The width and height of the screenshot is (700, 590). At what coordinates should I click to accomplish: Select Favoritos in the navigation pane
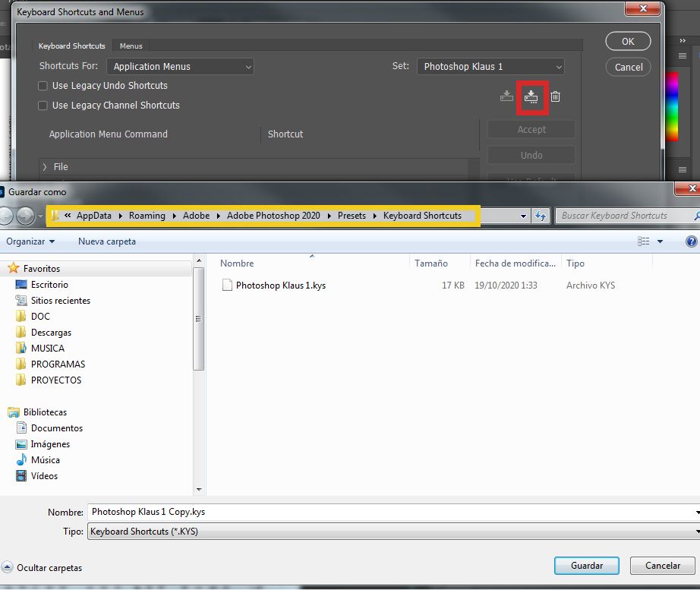(42, 269)
